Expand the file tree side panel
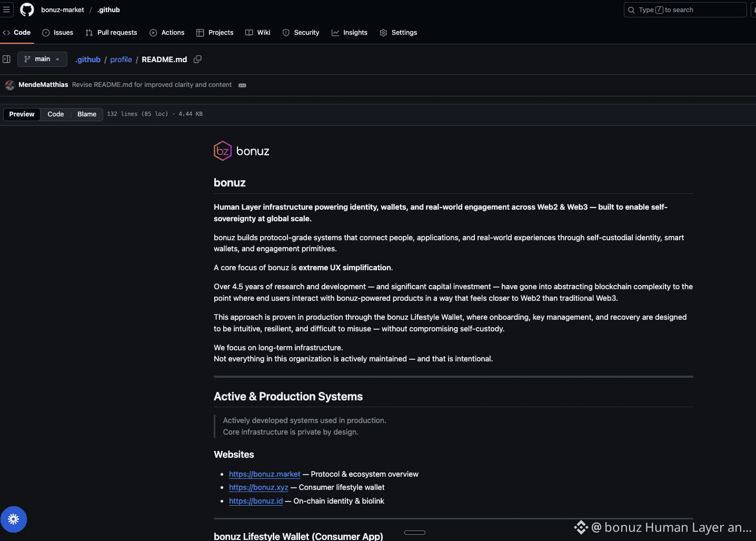Image resolution: width=756 pixels, height=541 pixels. [6, 59]
